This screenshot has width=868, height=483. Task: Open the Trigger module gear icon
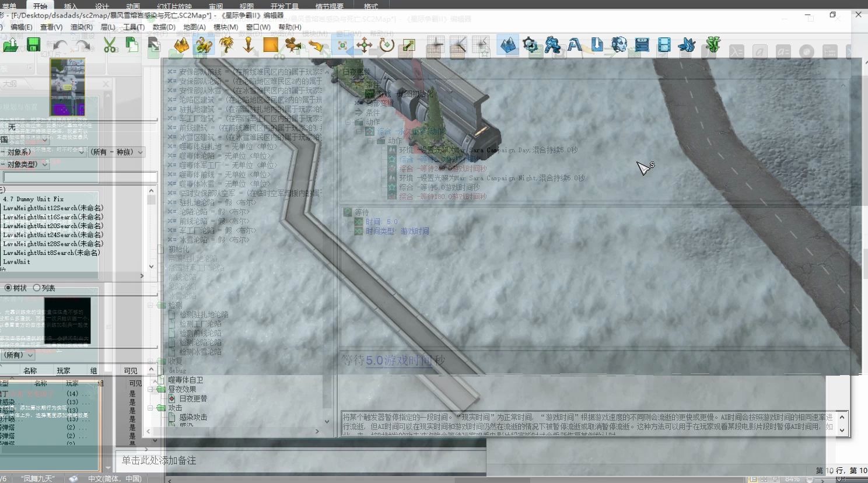pos(531,45)
